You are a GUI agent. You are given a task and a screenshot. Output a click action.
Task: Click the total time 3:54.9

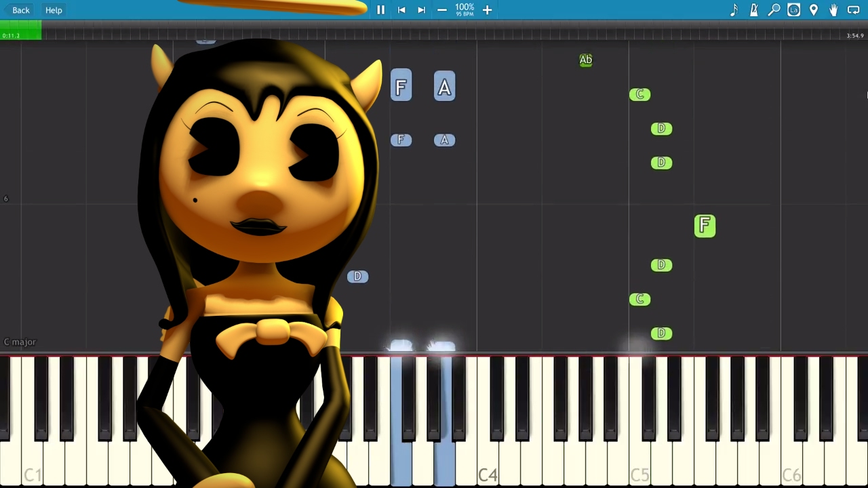tap(855, 35)
